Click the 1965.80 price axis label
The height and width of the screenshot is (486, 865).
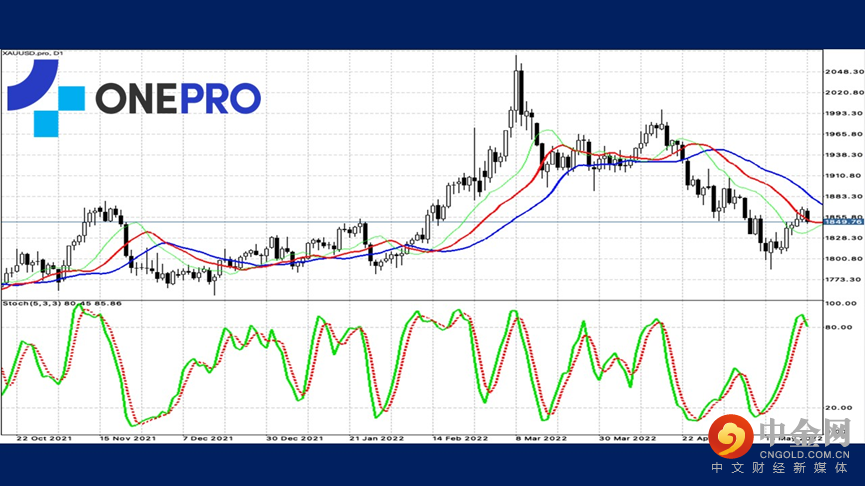pyautogui.click(x=844, y=134)
